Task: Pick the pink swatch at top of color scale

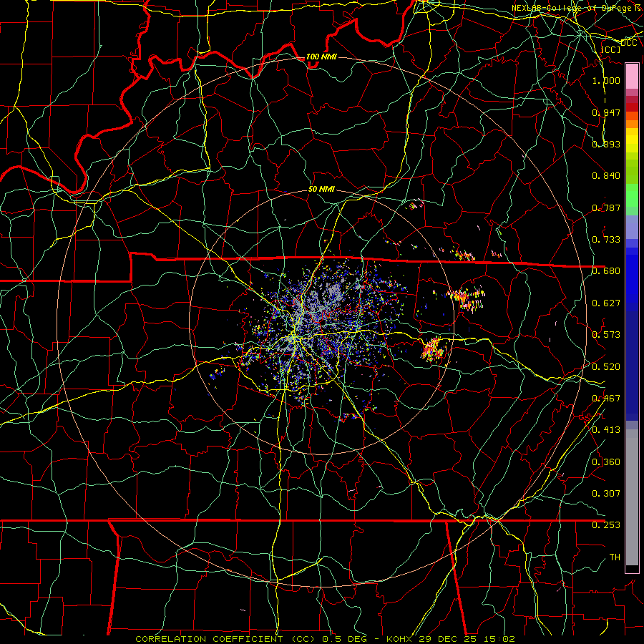Action: [x=632, y=77]
